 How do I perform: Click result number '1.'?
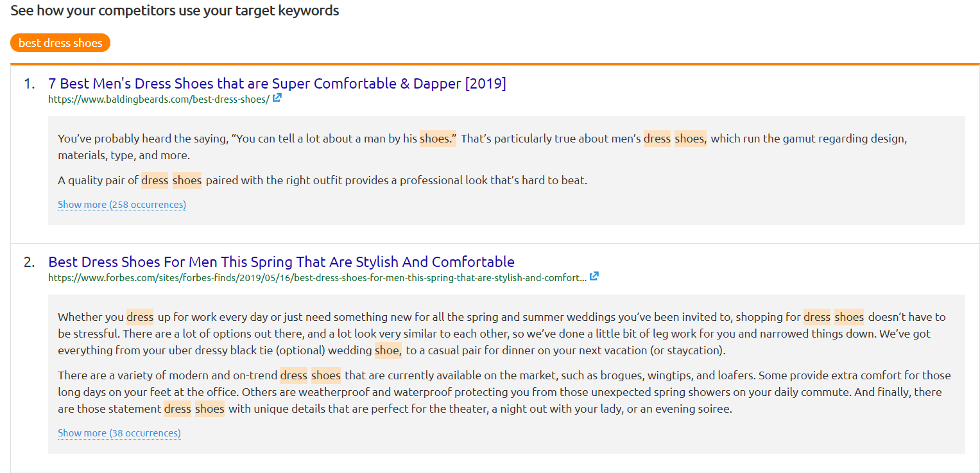pos(30,84)
